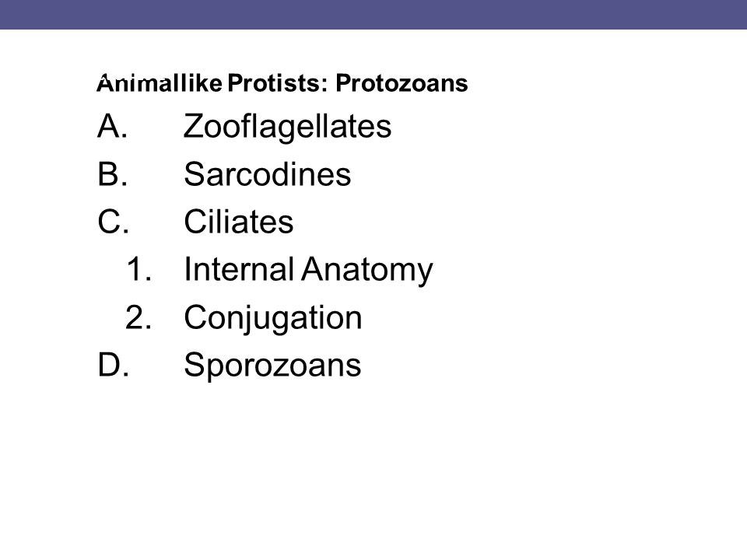Select sub-item number 1.

click(x=139, y=269)
